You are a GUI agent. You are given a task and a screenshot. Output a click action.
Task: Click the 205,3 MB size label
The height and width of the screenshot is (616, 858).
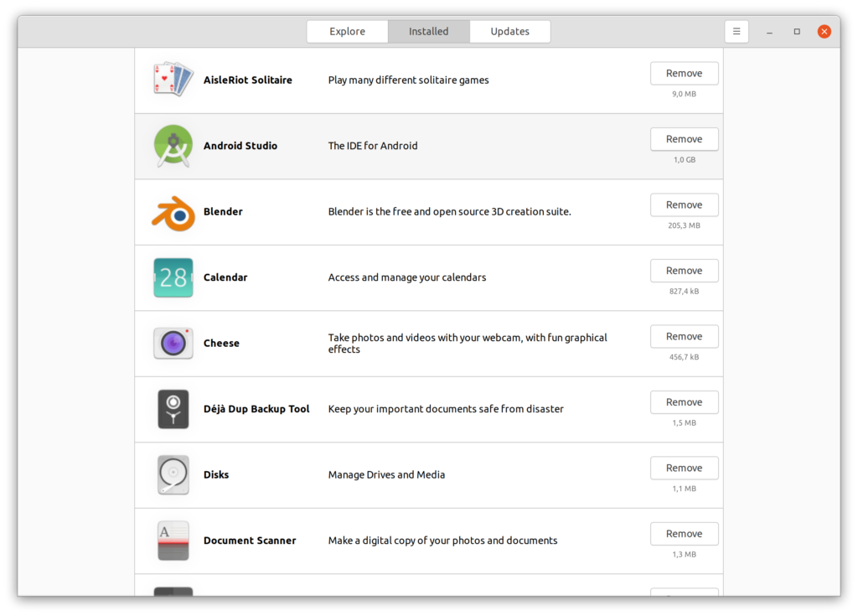684,225
